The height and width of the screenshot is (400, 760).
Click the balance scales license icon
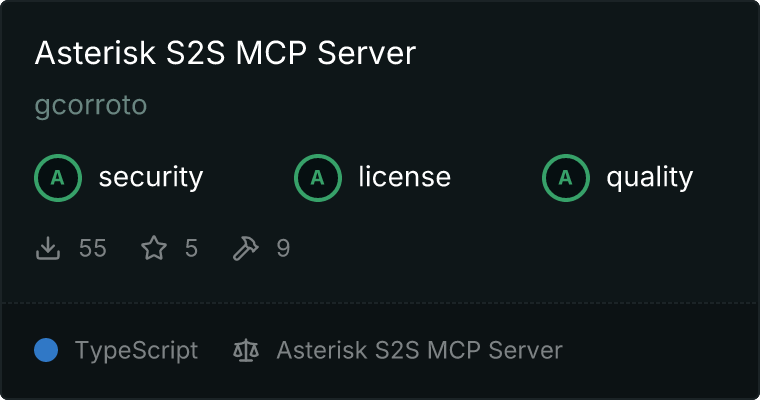(246, 350)
